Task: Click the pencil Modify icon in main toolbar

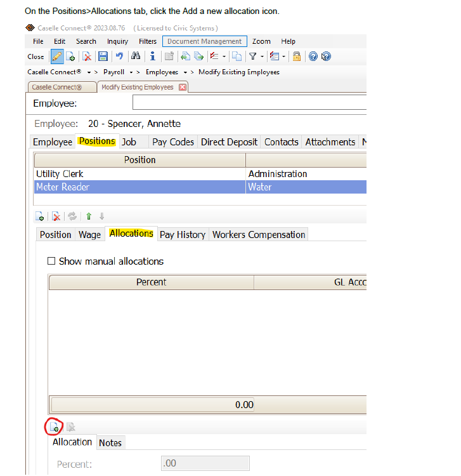Action: tap(57, 56)
